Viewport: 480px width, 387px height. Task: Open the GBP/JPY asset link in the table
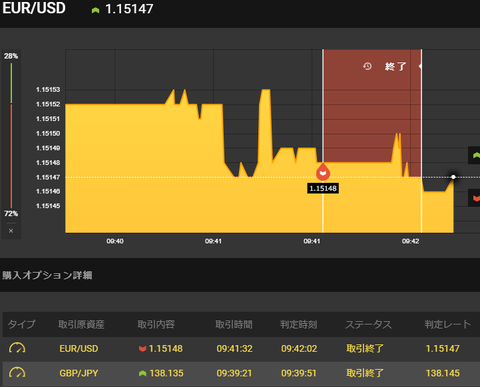click(x=79, y=373)
